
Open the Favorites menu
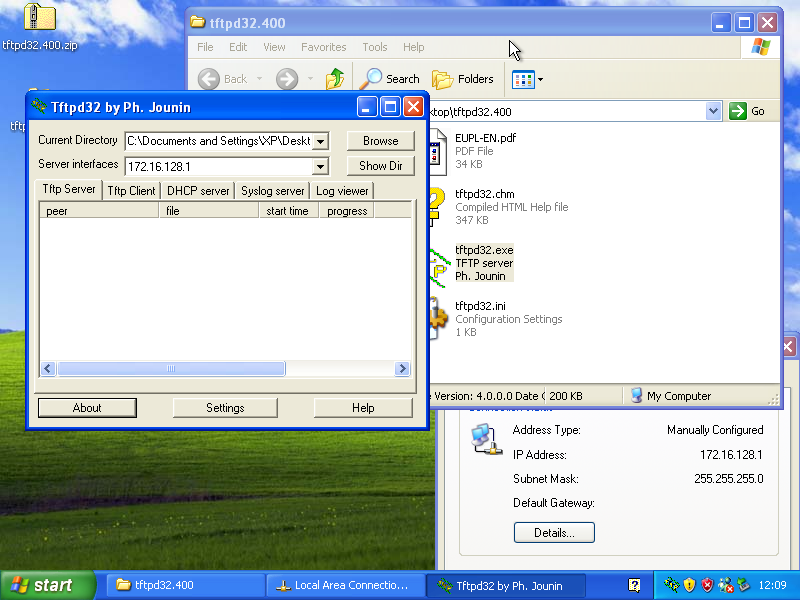tap(323, 47)
